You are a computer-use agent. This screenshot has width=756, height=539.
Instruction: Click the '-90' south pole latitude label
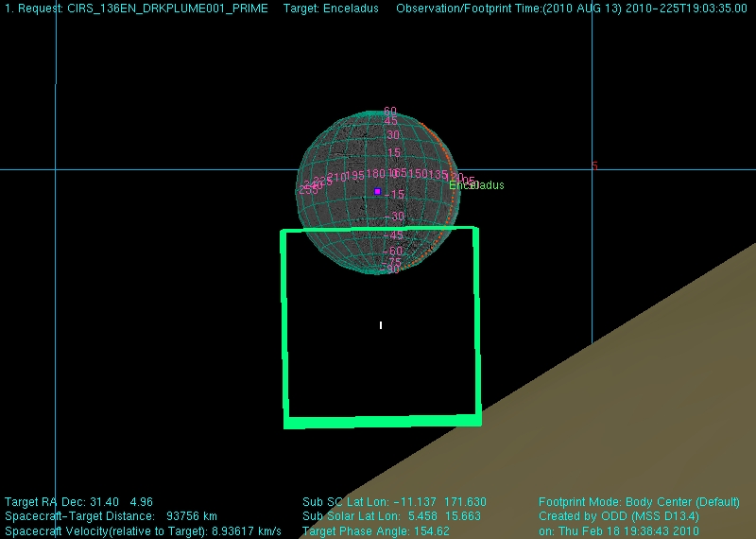(391, 269)
